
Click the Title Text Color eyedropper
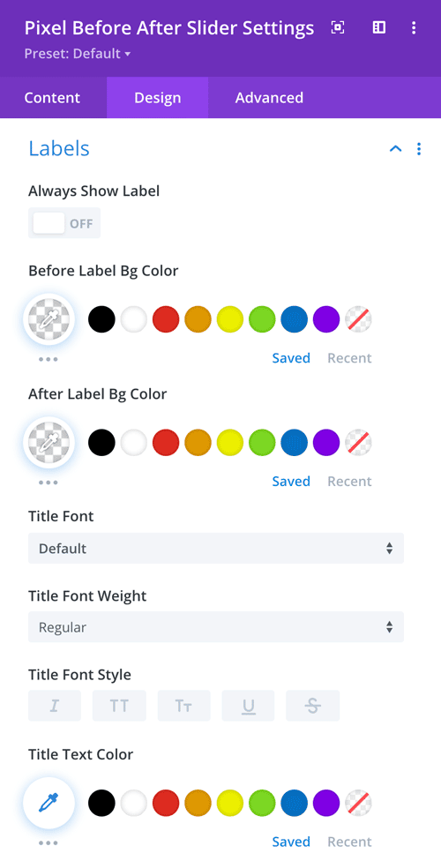coord(49,804)
